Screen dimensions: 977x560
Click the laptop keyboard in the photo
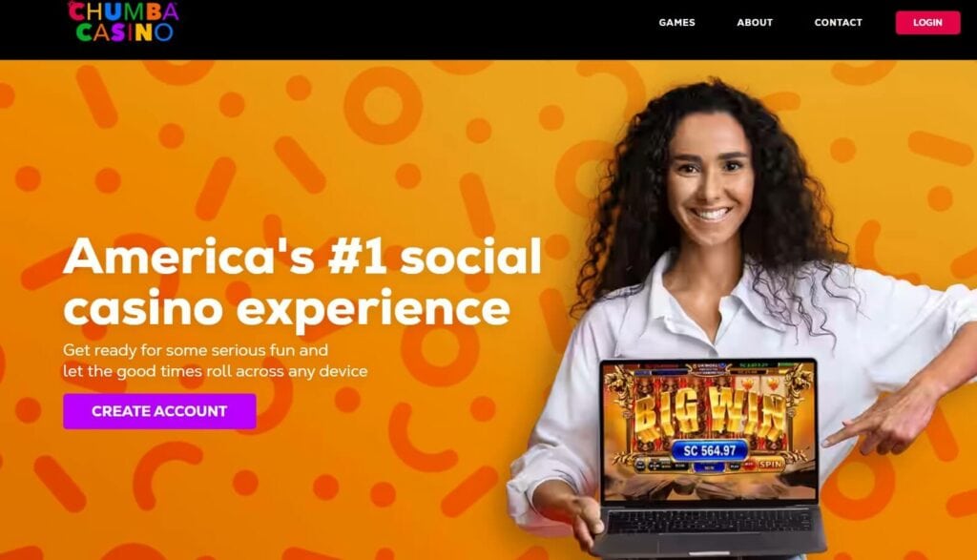tap(709, 522)
